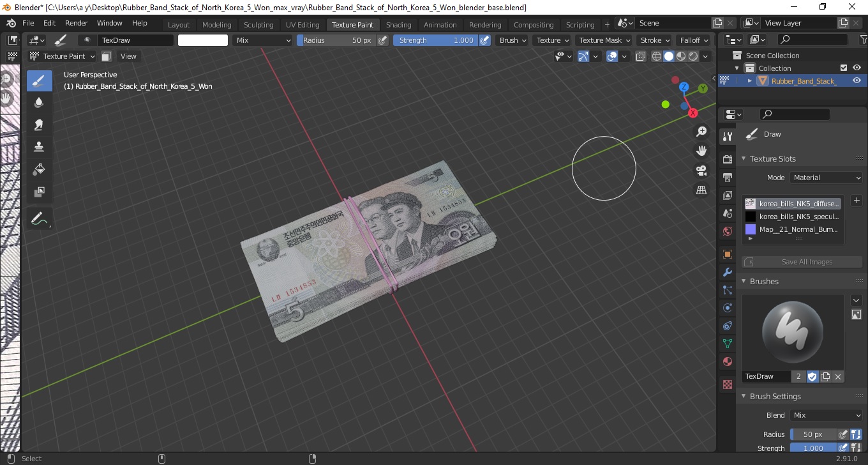Select the Fill bucket tool

point(39,169)
